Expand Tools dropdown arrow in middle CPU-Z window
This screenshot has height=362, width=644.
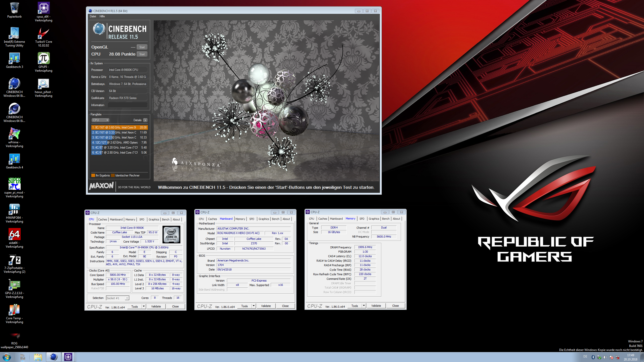254,306
